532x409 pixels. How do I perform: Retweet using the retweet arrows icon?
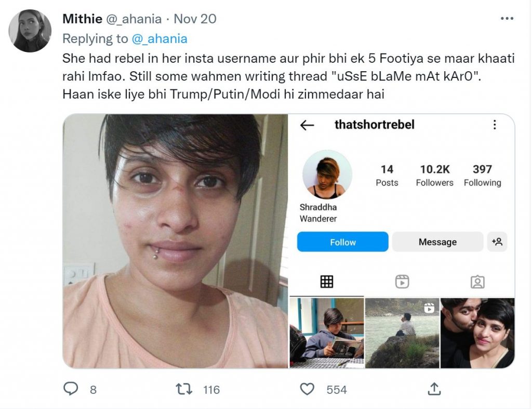[x=184, y=389]
